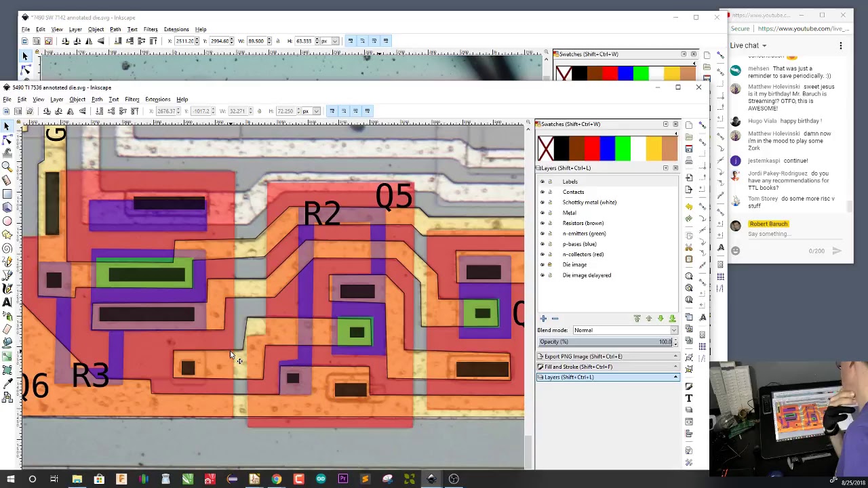Open the Help menu in back Inkscape window

pyautogui.click(x=201, y=30)
